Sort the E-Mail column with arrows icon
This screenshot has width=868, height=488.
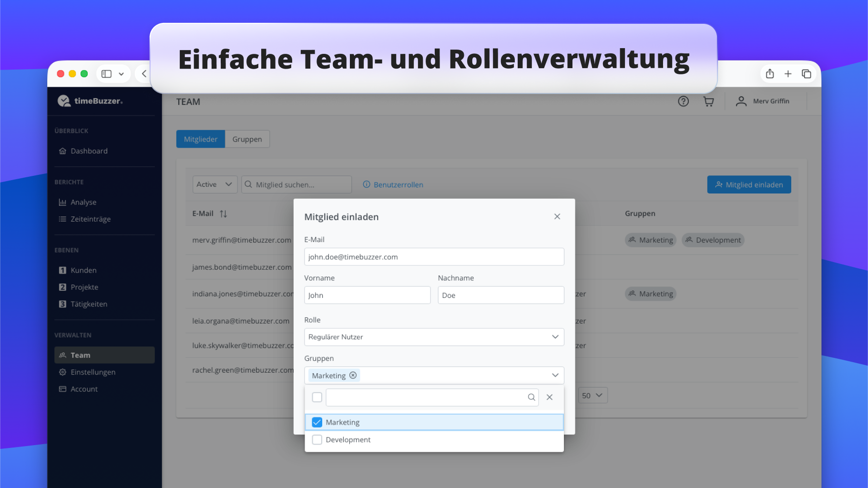(223, 213)
